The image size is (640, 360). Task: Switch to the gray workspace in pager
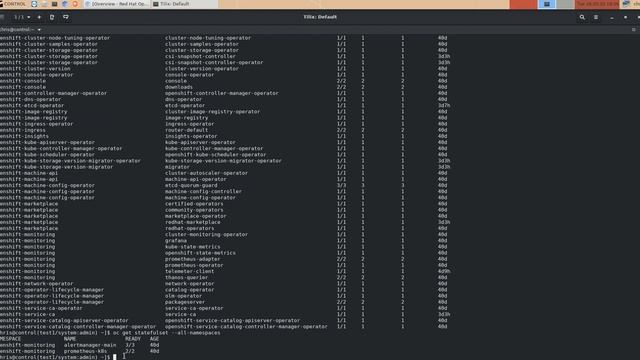coord(565,4)
